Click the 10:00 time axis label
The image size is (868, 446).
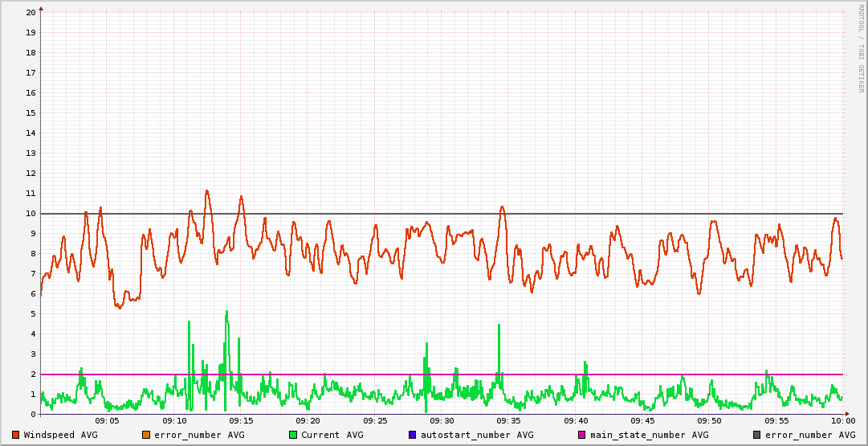pyautogui.click(x=842, y=420)
